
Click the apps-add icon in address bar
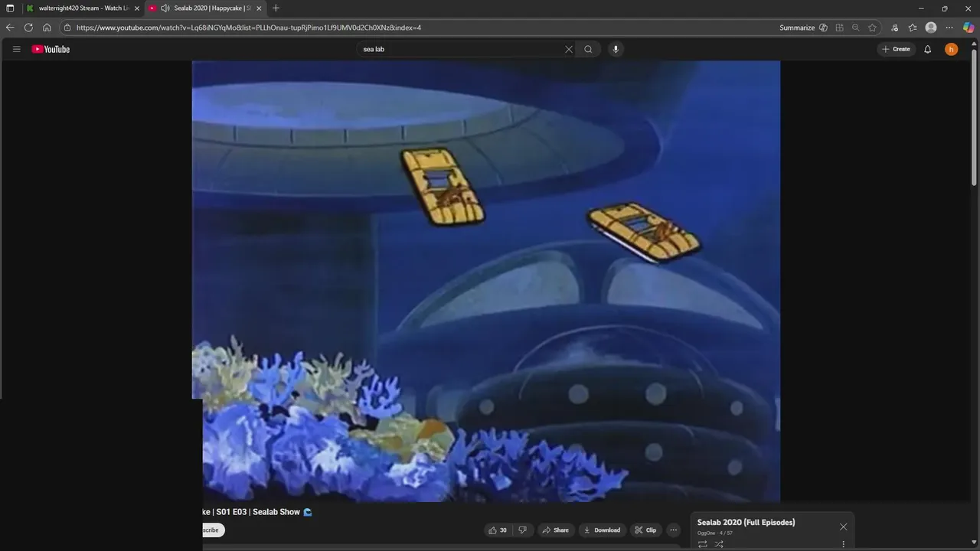839,28
